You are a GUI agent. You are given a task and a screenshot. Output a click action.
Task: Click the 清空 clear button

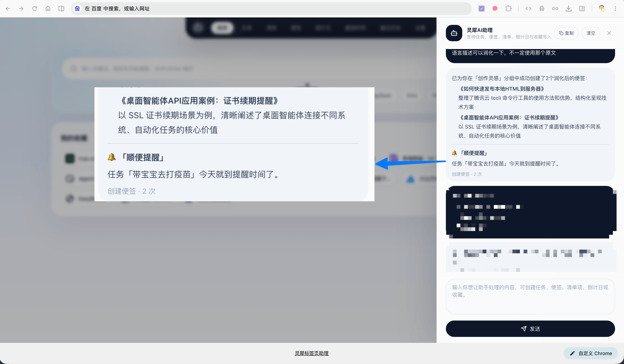pos(591,33)
